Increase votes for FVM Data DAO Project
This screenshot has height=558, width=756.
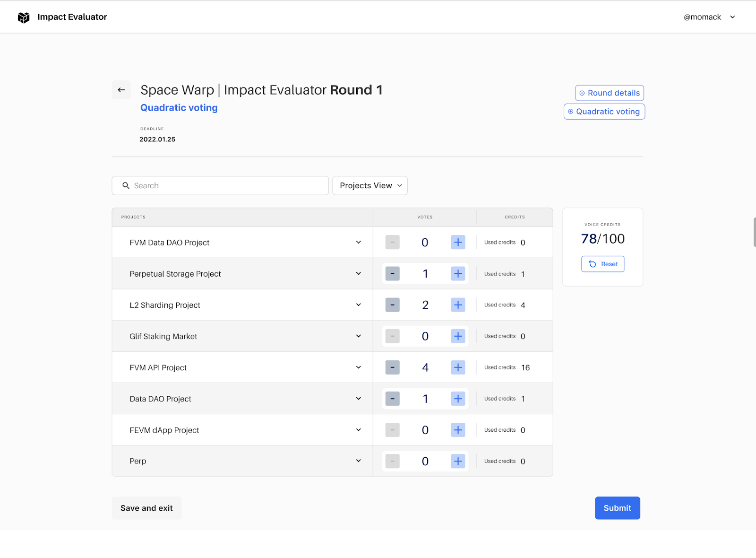tap(458, 243)
